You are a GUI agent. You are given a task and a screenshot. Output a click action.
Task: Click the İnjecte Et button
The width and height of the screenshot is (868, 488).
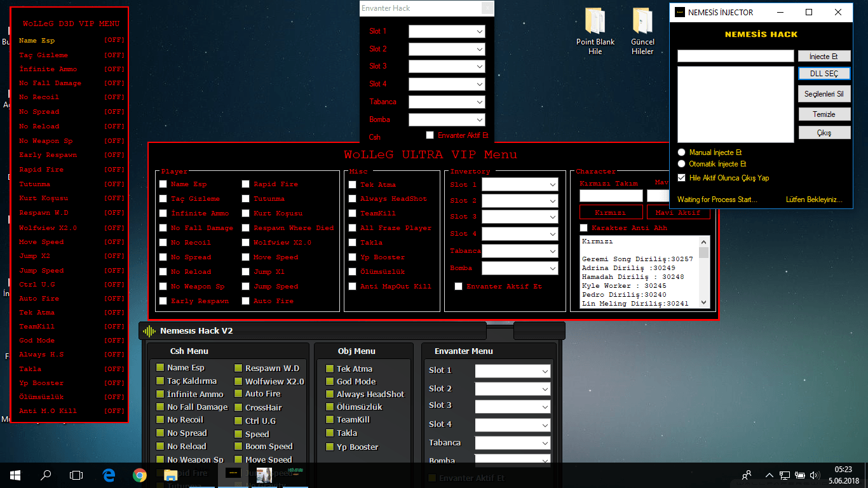tap(824, 56)
